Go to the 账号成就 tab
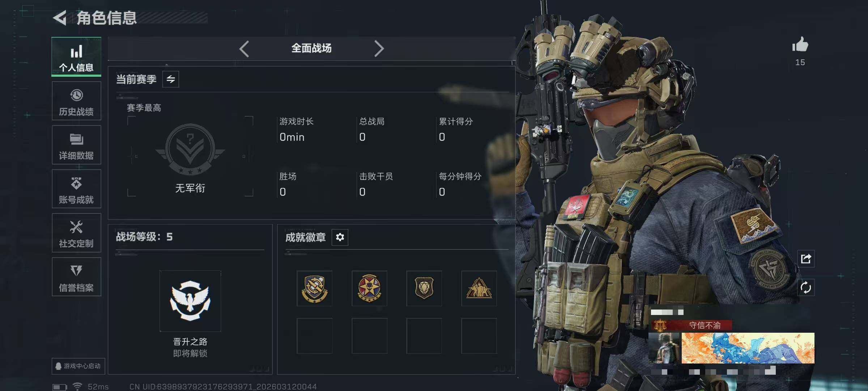This screenshot has width=868, height=391. tap(76, 189)
